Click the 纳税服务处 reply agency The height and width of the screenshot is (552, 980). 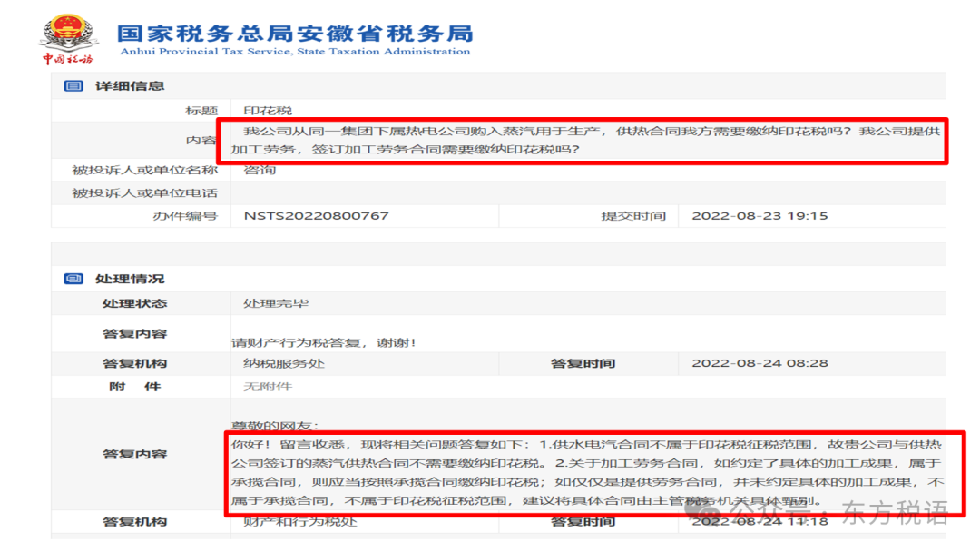283,363
